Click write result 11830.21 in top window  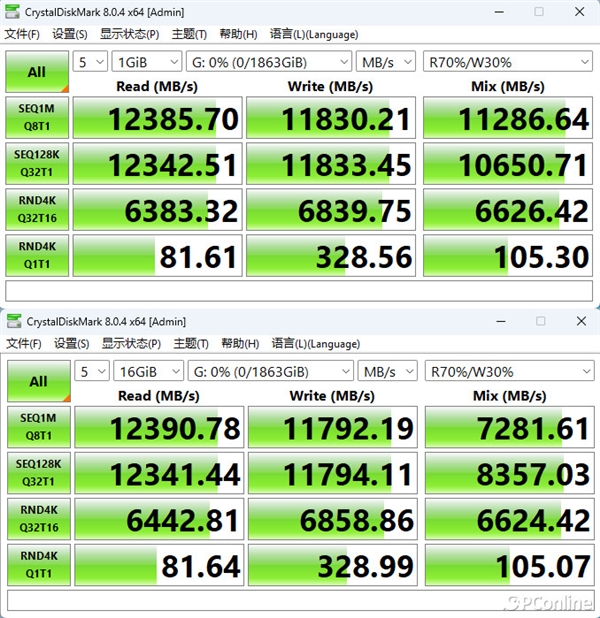click(331, 118)
